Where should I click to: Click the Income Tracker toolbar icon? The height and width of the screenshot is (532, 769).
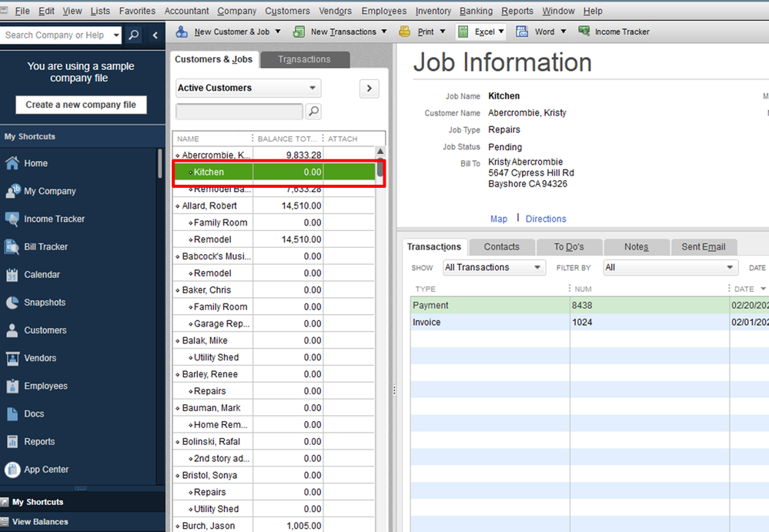584,32
